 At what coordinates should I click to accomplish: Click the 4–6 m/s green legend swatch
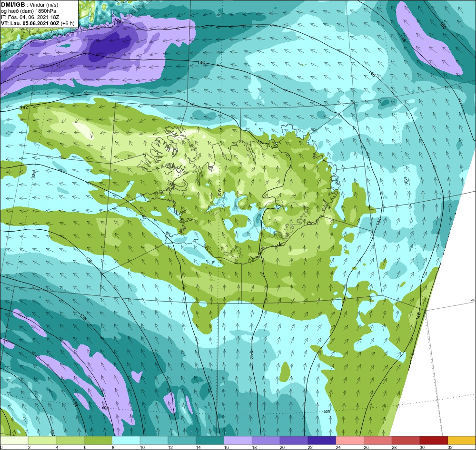click(70, 440)
